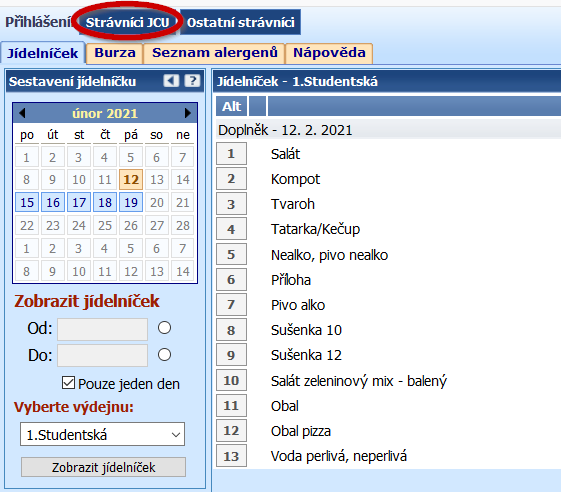Select alternative 3 button for Tvaroh
This screenshot has height=492, width=561.
[231, 204]
